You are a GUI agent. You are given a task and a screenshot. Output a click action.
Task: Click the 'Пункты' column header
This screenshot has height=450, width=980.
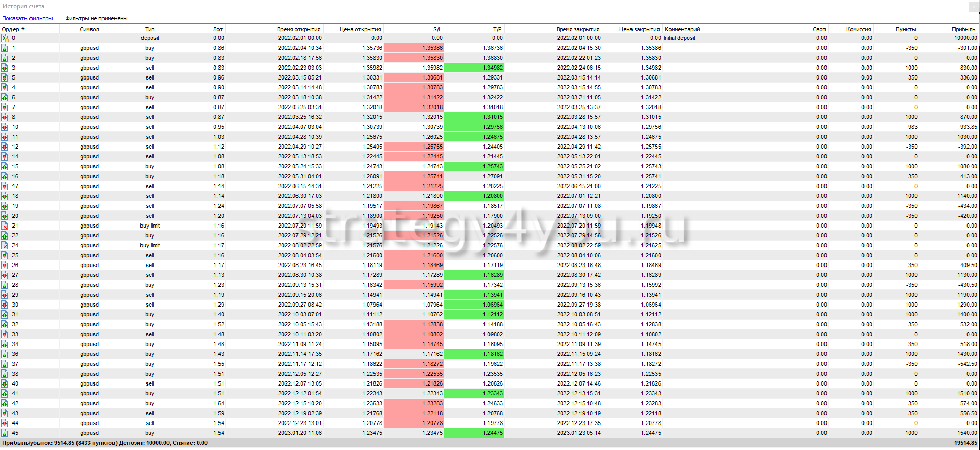(906, 29)
